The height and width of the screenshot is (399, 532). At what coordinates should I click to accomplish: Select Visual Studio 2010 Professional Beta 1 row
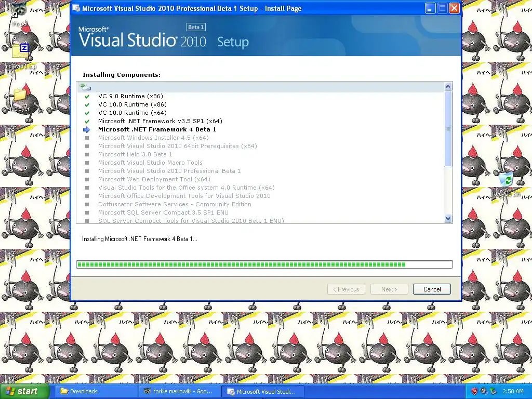click(169, 171)
